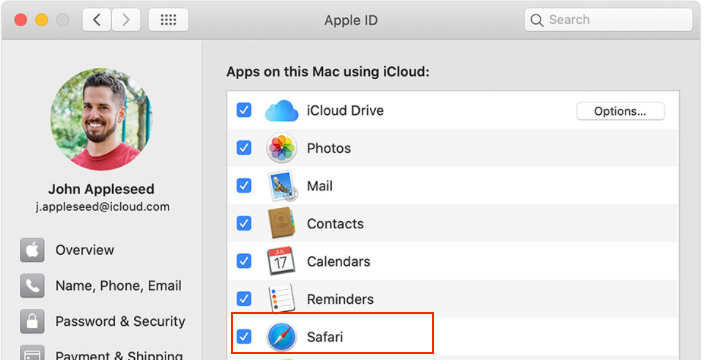Select the Photos label
Screen dimensions: 710x360
(x=329, y=148)
